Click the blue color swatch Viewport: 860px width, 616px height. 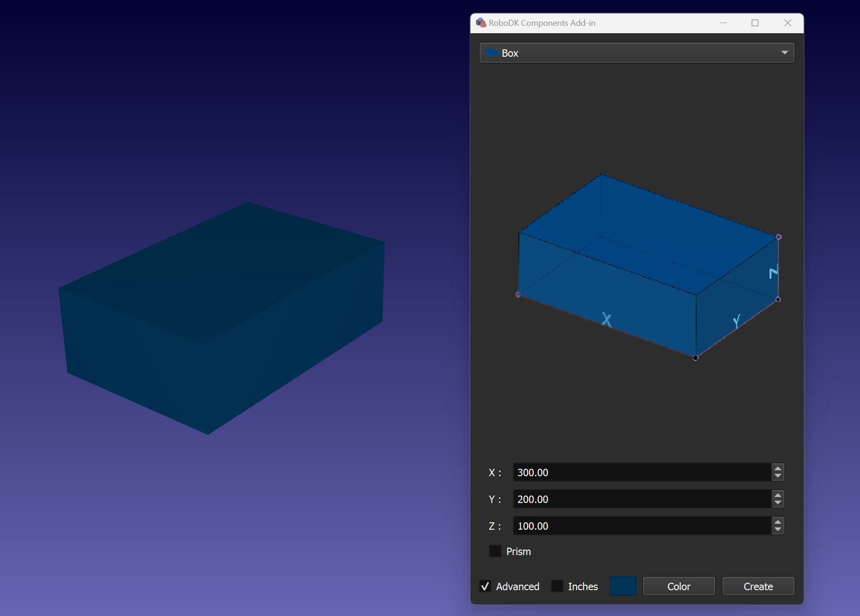623,586
